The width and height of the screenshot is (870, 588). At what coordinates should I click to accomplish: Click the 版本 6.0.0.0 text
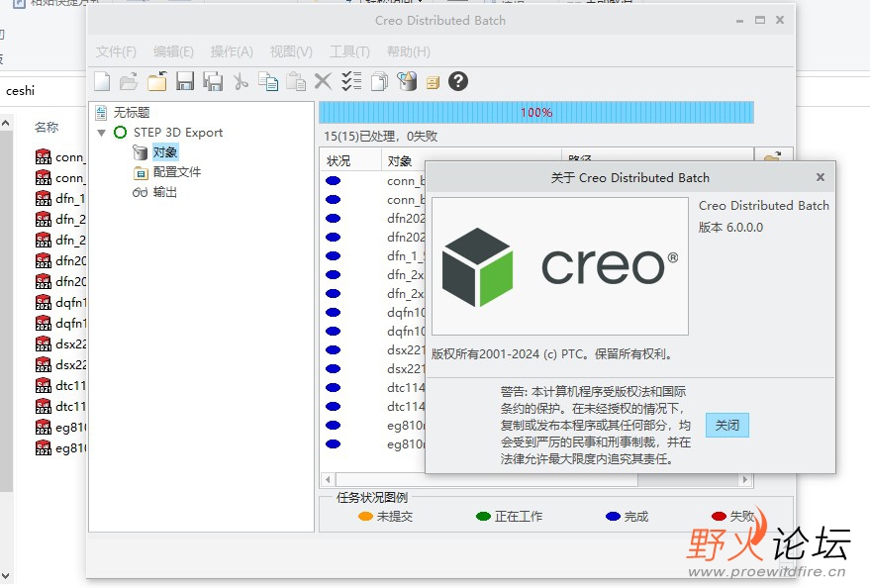pos(730,228)
